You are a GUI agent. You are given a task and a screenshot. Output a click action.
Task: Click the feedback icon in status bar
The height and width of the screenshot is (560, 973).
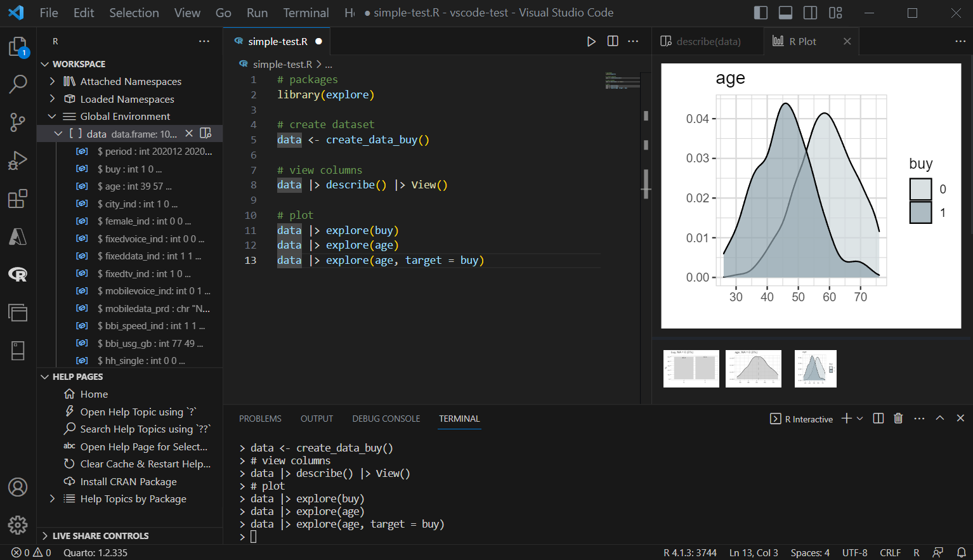(x=938, y=552)
